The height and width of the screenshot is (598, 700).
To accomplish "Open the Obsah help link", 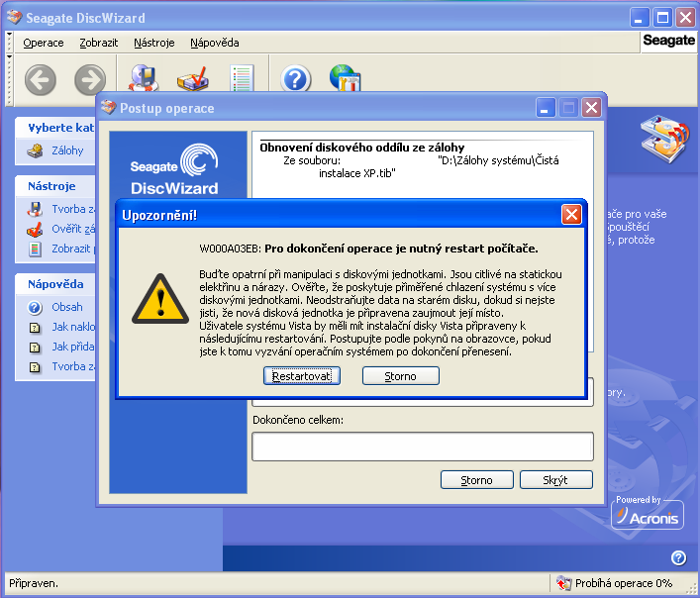I will tap(67, 307).
